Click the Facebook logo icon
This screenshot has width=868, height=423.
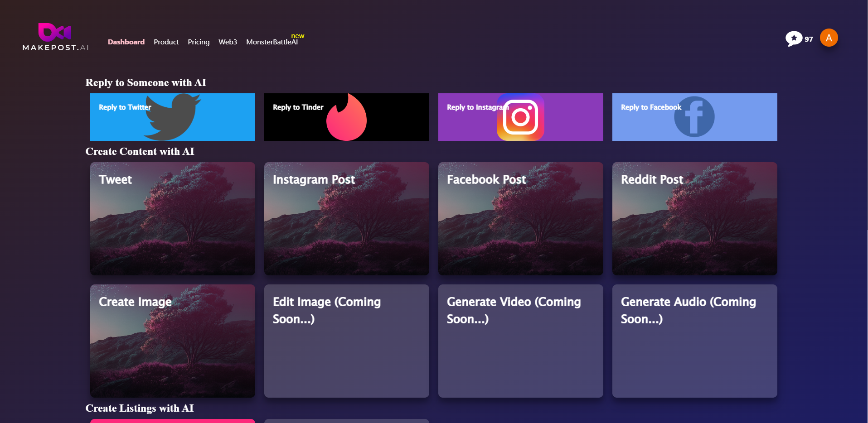pyautogui.click(x=694, y=117)
